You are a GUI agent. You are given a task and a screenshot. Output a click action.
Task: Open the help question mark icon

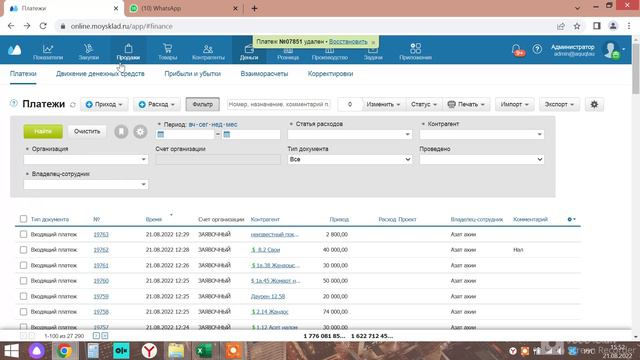(x=537, y=49)
